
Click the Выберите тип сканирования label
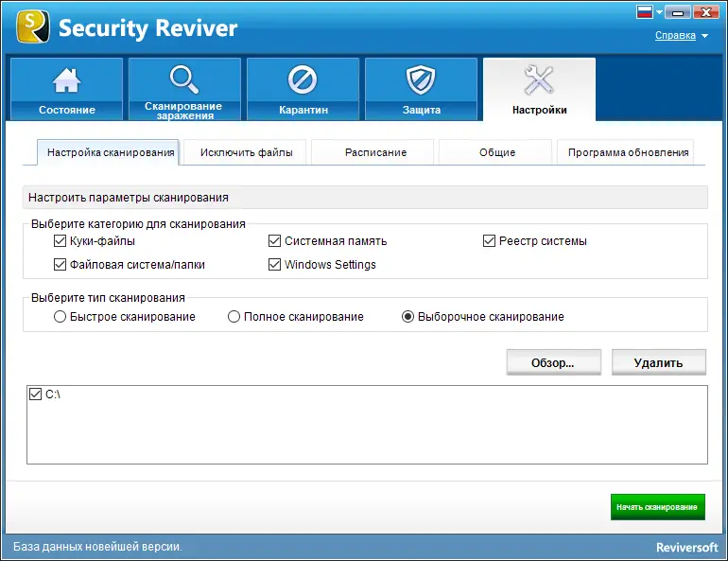click(108, 298)
